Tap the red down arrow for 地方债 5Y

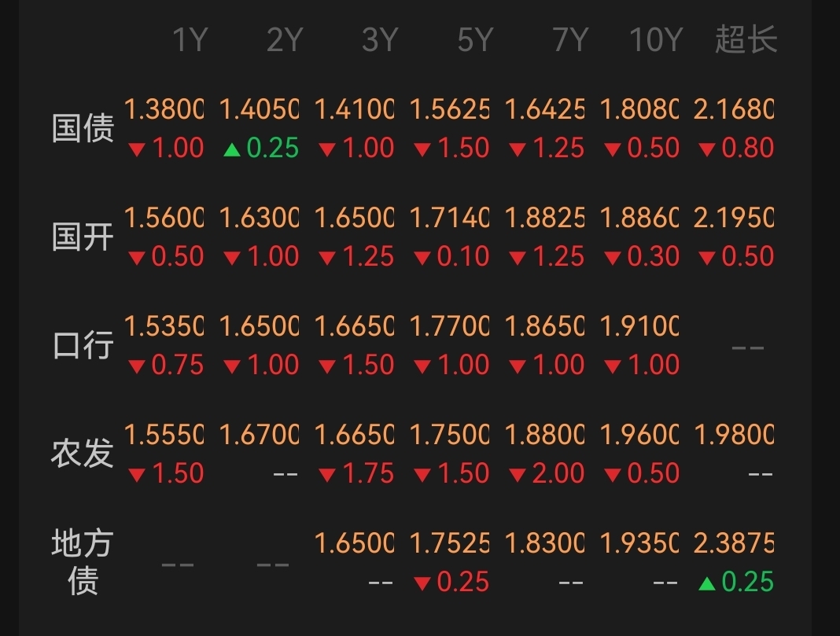tap(422, 583)
